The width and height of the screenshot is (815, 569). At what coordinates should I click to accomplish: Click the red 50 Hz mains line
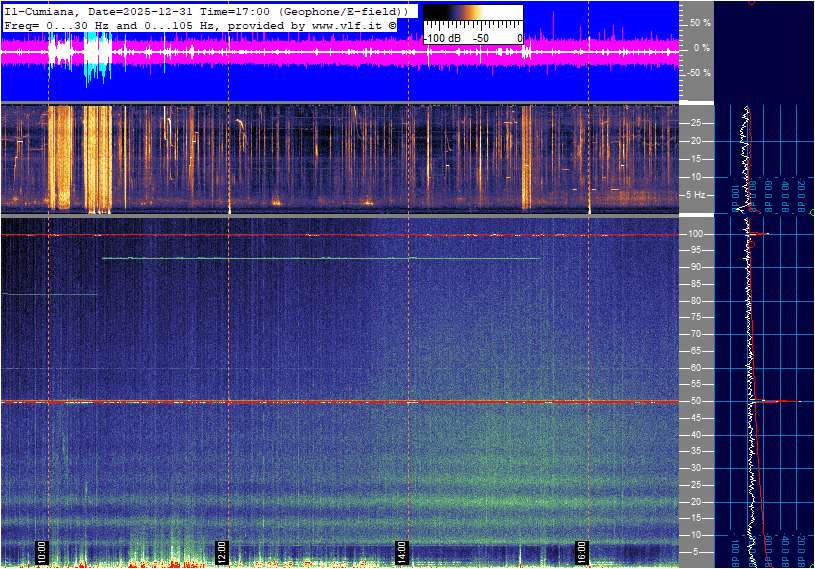(x=300, y=402)
